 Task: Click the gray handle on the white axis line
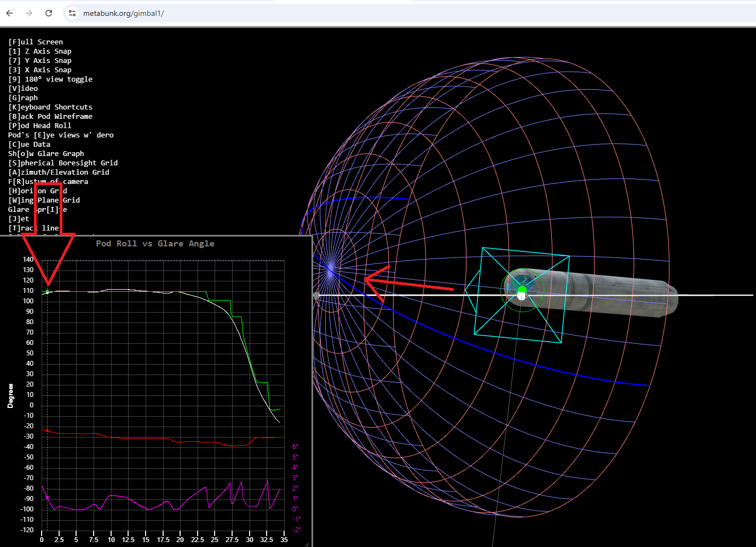pyautogui.click(x=316, y=295)
